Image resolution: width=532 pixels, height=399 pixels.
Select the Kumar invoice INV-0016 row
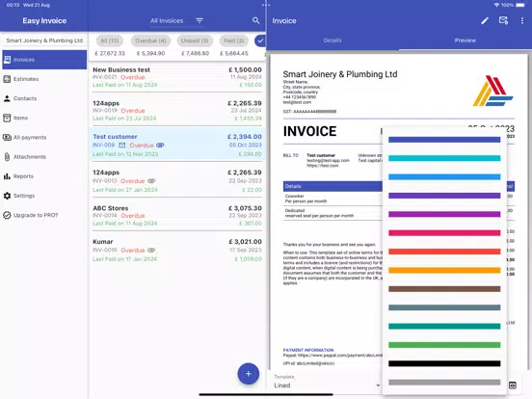click(177, 250)
